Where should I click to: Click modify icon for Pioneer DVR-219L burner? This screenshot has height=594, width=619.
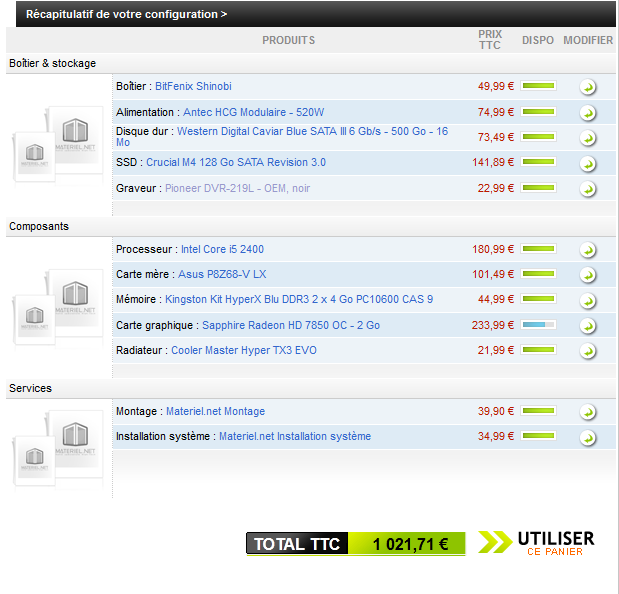point(588,189)
